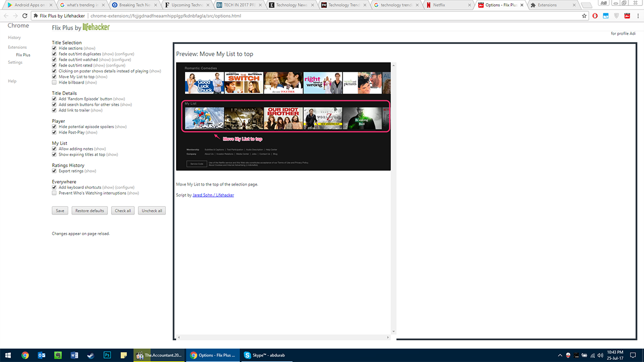Viewport: 644px width, 362px height.
Task: Reload the page using the refresh icon
Action: [x=25, y=16]
